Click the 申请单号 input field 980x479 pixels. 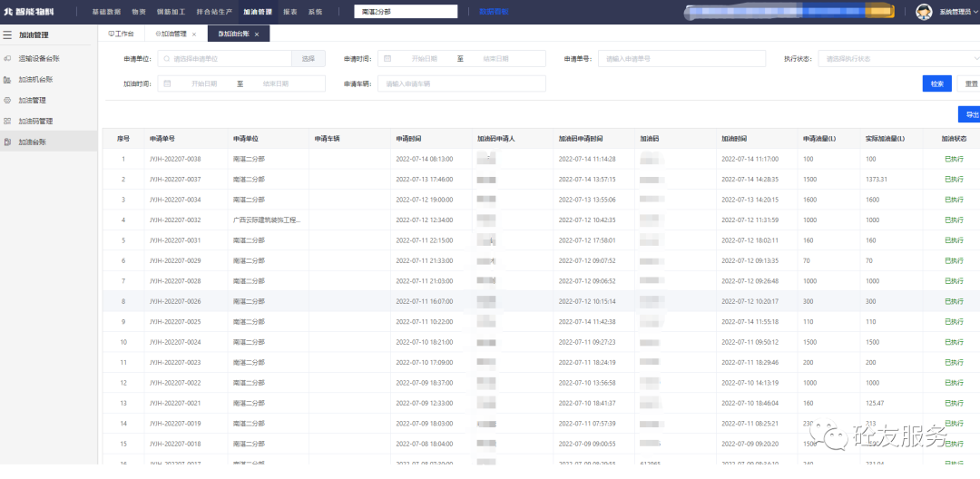tap(681, 58)
